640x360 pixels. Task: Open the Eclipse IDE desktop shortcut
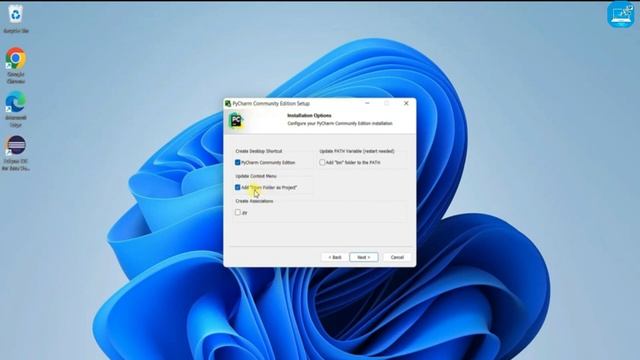16,153
